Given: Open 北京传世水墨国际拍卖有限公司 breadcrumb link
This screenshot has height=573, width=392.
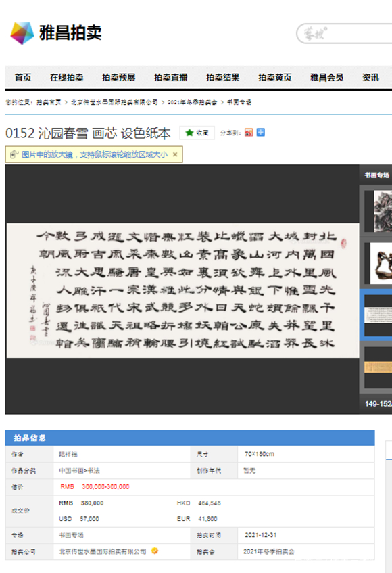Looking at the screenshot, I should coord(114,102).
